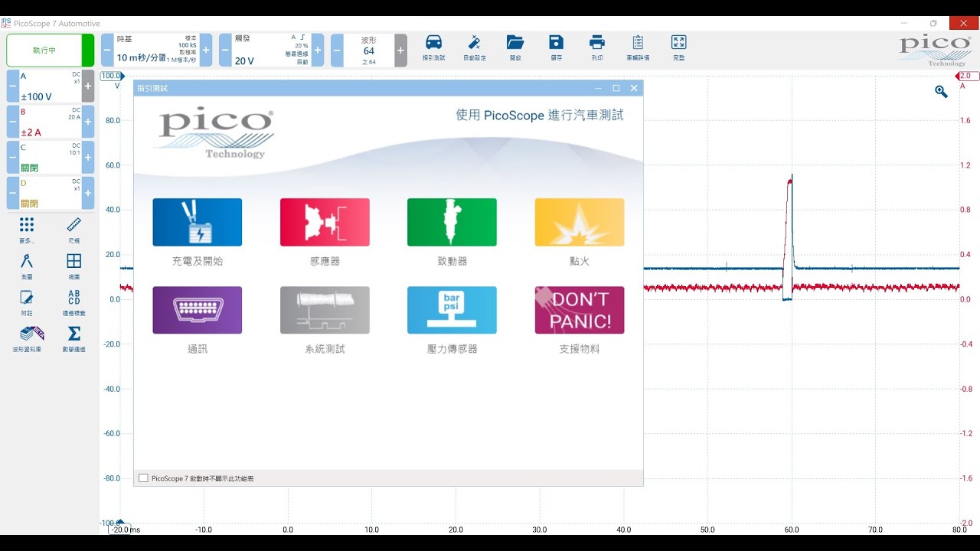980x551 pixels.
Task: Open the 充電及開始 battery test category
Action: (198, 223)
